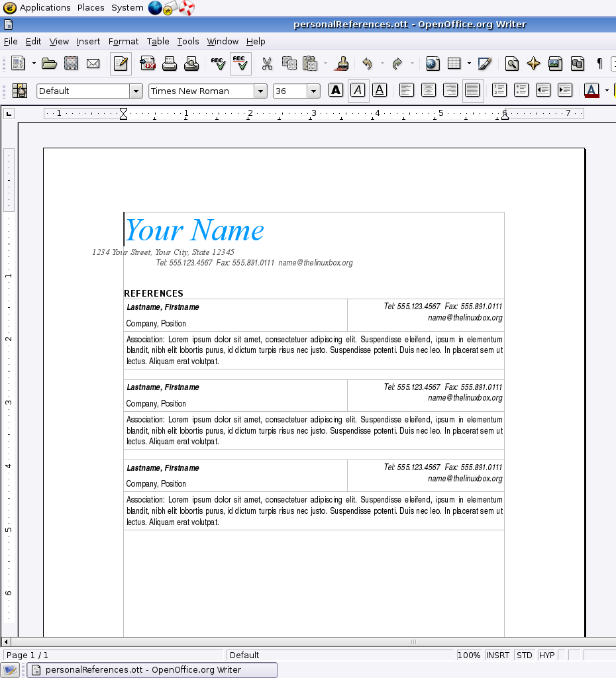Open New document type dropdown arrow
Screen dimensions: 616x678
[x=34, y=64]
